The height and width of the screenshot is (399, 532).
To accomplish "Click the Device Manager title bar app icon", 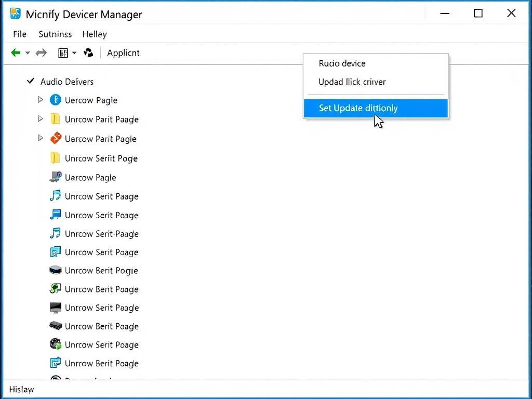I will [x=16, y=14].
